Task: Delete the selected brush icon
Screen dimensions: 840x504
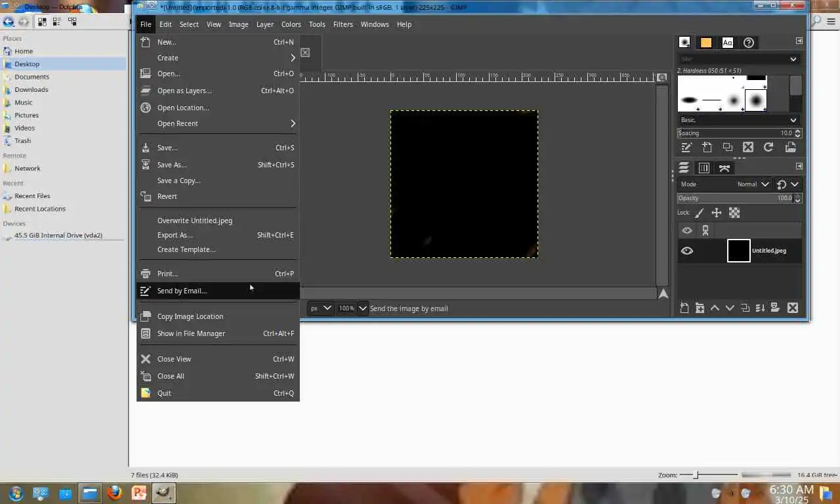Action: coord(747,147)
